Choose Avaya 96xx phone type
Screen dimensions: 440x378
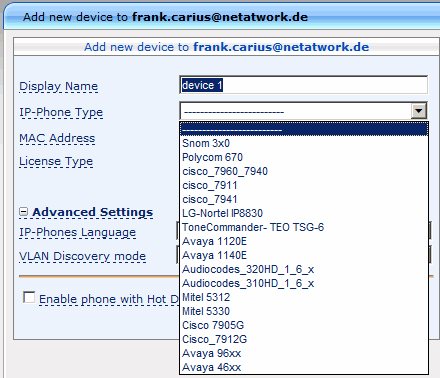[x=304, y=353]
